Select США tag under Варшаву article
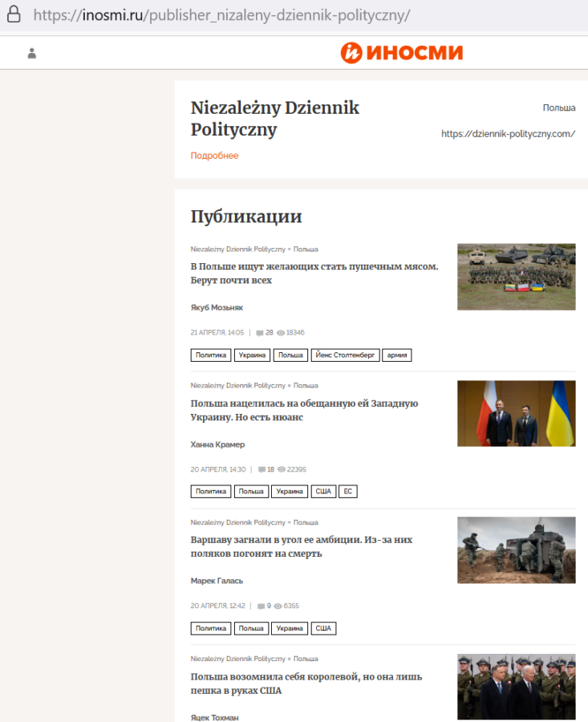This screenshot has width=588, height=722. [323, 628]
